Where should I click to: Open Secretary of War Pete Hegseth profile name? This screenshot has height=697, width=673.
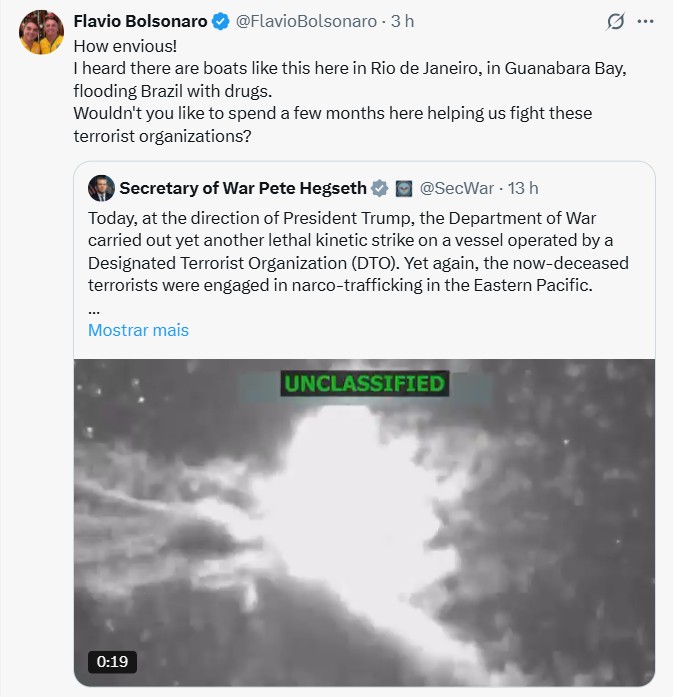[243, 188]
